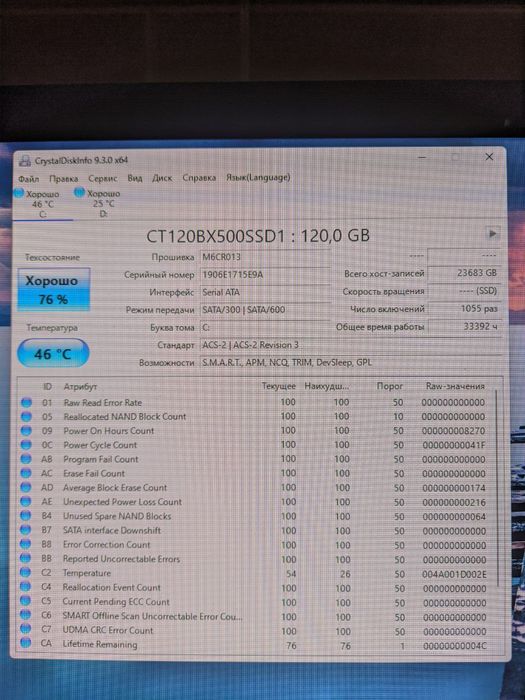Click the 46 °C temperature indicator
This screenshot has width=525, height=700.
coord(53,354)
